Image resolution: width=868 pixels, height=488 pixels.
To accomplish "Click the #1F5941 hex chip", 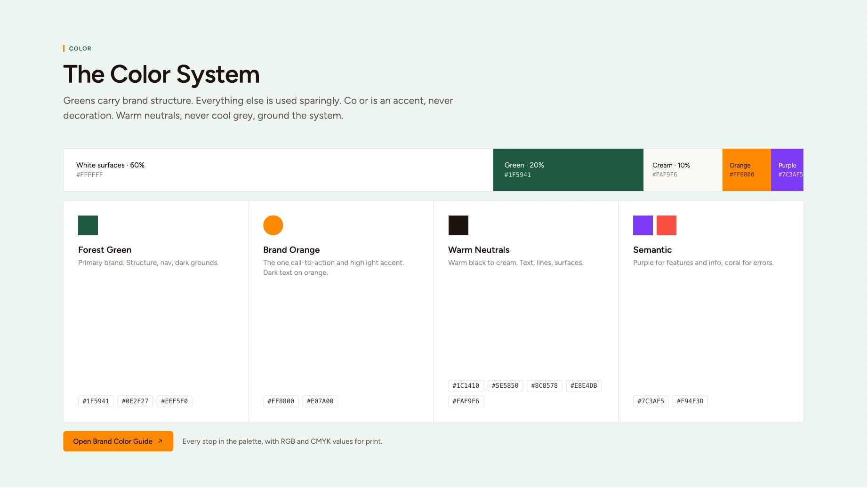I will pyautogui.click(x=96, y=401).
